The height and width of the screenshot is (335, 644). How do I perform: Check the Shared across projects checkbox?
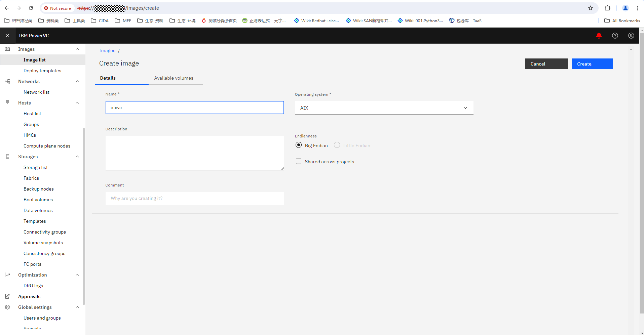tap(299, 162)
